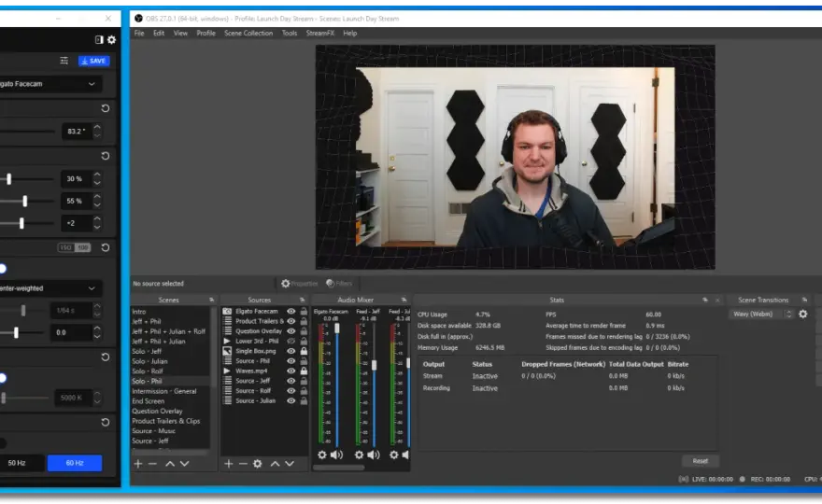Toggle the Camera Hub side panel icon
This screenshot has height=504, width=822.
coord(99,40)
